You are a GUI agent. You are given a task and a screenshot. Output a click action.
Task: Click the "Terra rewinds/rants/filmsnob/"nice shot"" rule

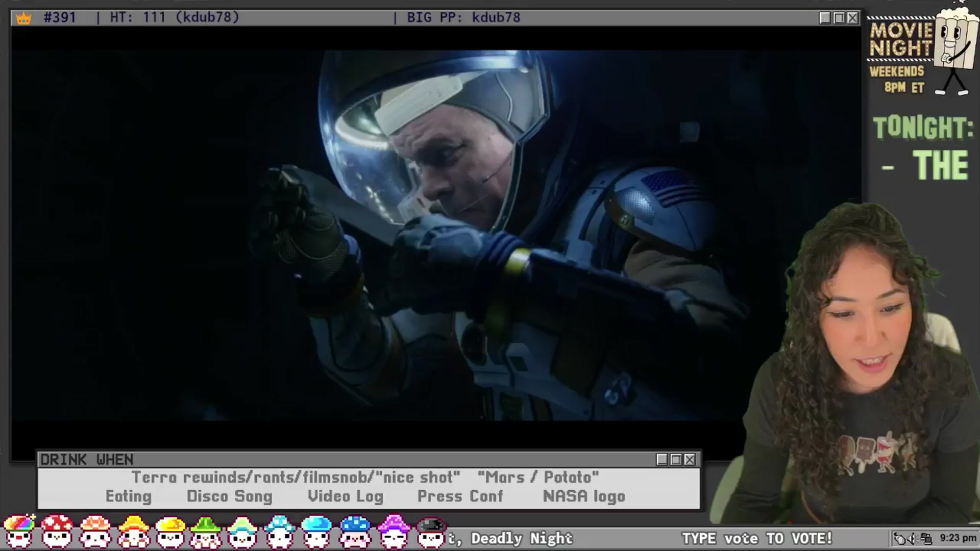(x=296, y=478)
